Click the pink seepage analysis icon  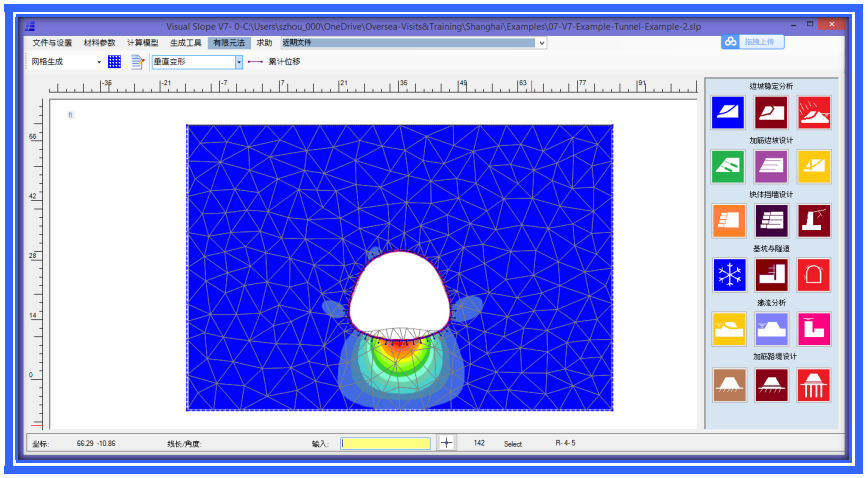point(813,329)
